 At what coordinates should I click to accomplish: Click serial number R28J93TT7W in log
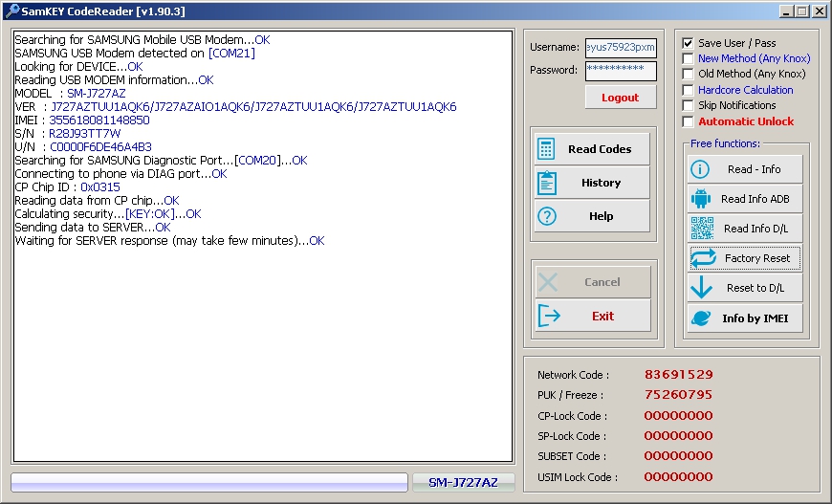84,134
